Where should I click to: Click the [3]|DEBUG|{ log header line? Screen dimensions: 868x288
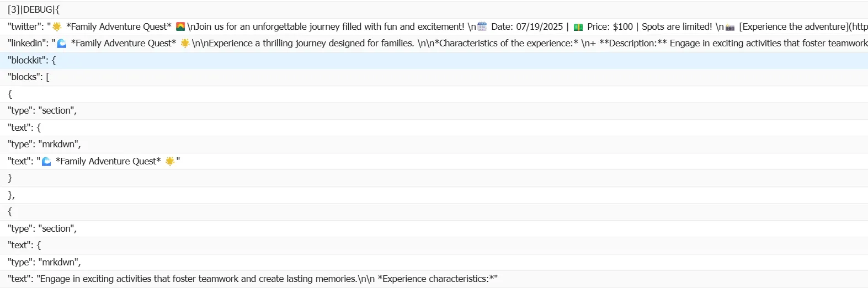pyautogui.click(x=34, y=10)
